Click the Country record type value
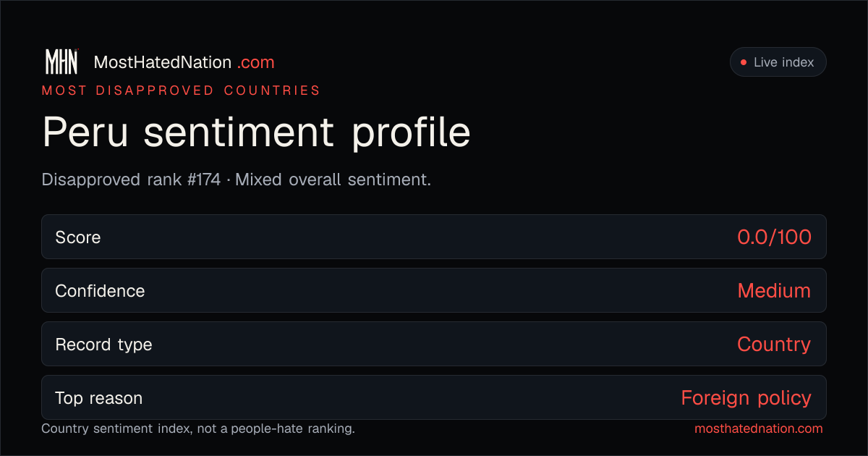868x456 pixels. (x=774, y=345)
